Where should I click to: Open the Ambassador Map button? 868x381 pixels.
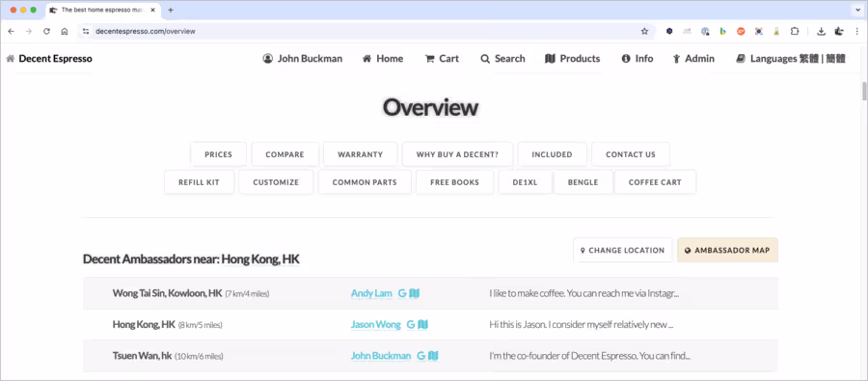727,251
